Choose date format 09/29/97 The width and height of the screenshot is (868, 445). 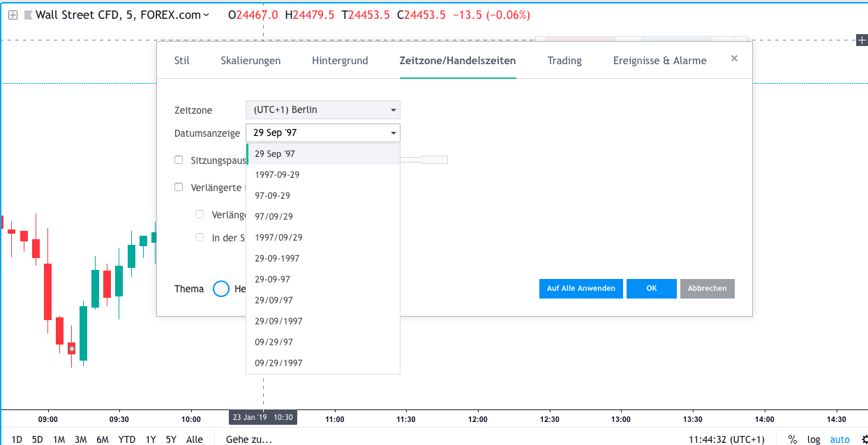point(323,342)
